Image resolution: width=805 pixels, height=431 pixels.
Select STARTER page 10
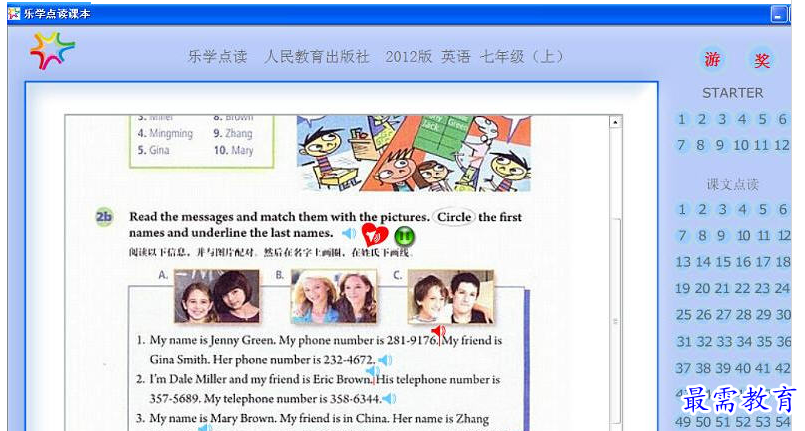pos(741,145)
